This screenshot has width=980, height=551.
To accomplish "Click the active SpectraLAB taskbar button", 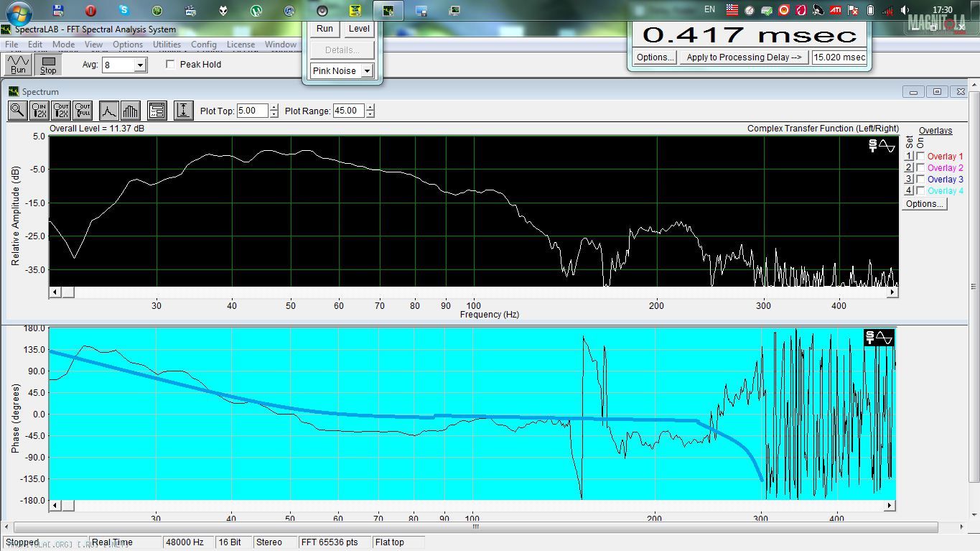I will [x=388, y=11].
